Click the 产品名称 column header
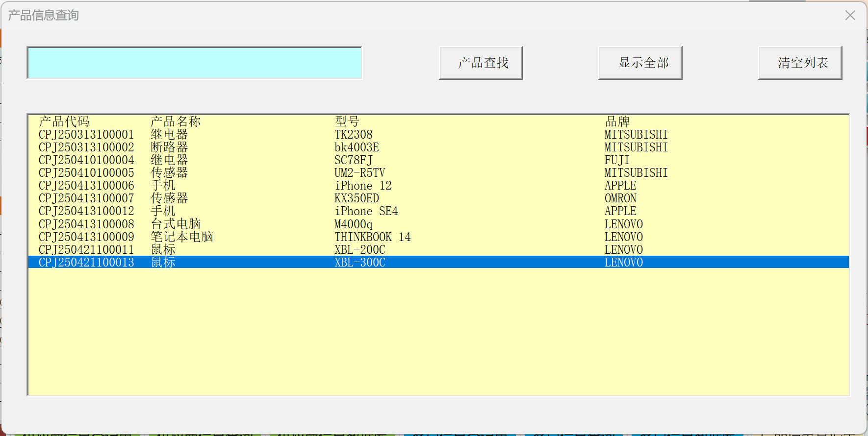 tap(176, 121)
